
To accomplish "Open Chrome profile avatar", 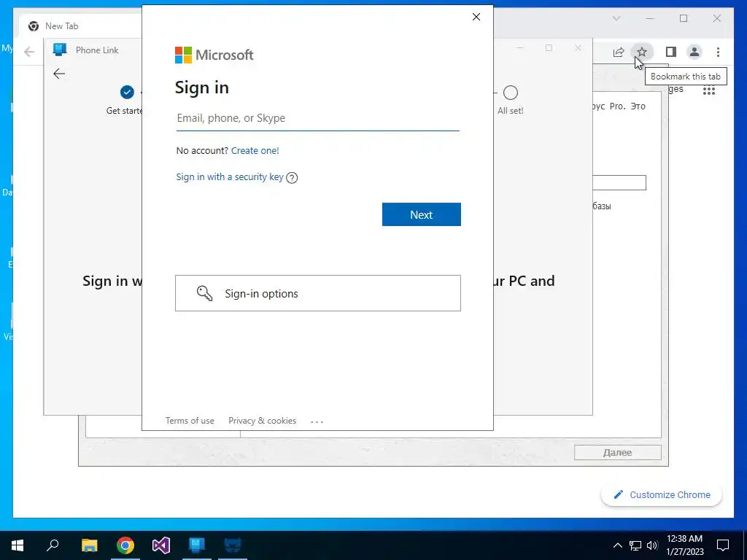I will coord(694,52).
